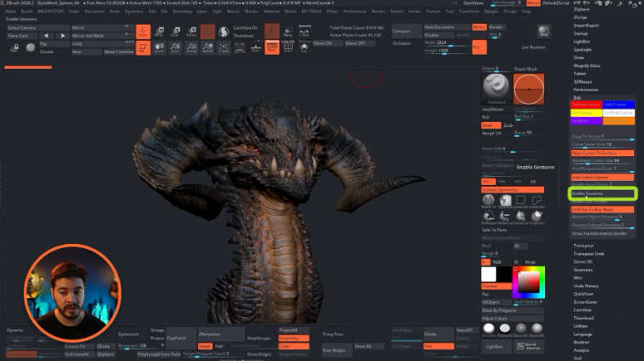The height and width of the screenshot is (361, 644).
Task: Choose the SkinShade material sphere
Action: (489, 330)
